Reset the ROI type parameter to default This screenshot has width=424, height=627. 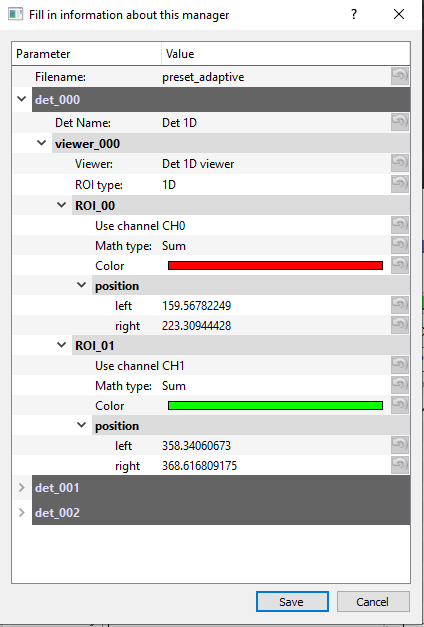point(400,184)
